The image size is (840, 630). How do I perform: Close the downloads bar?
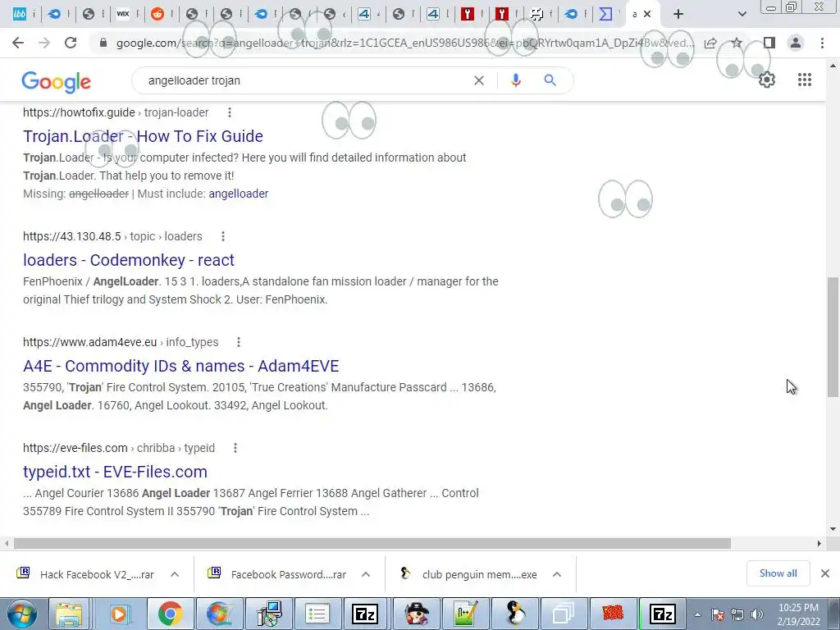pyautogui.click(x=825, y=573)
